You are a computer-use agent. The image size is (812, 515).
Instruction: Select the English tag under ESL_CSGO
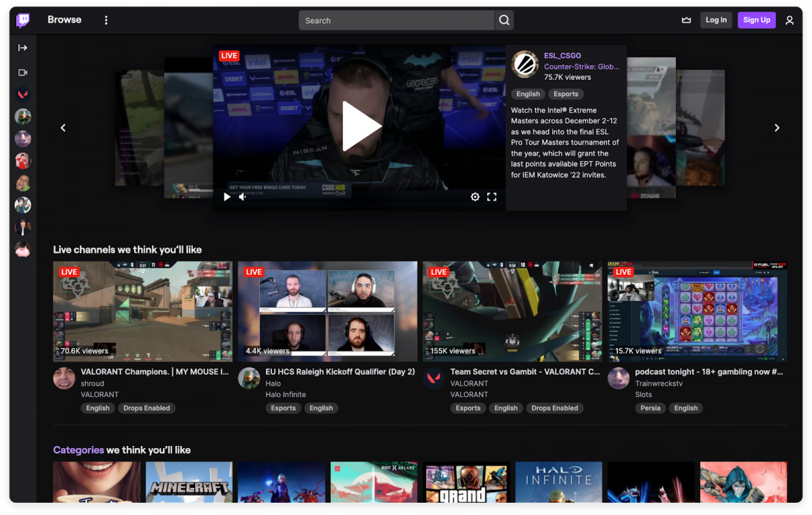pyautogui.click(x=528, y=94)
